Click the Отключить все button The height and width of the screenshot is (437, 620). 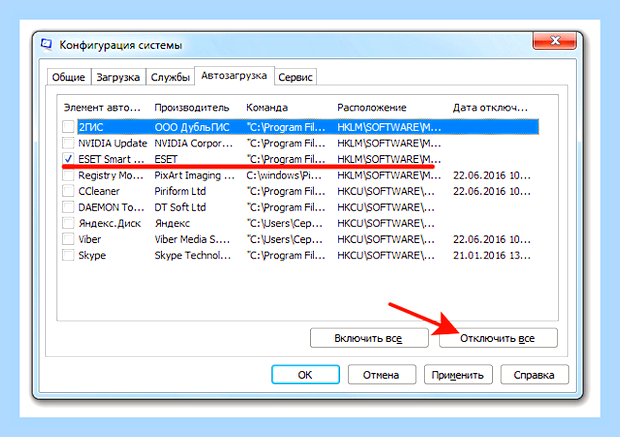(x=498, y=338)
